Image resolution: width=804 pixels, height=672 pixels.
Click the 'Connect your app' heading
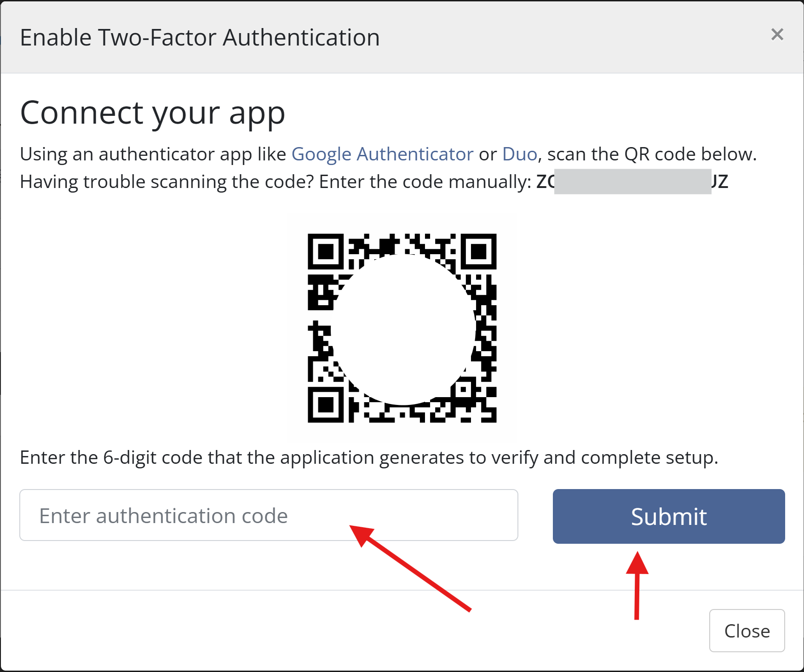point(153,113)
